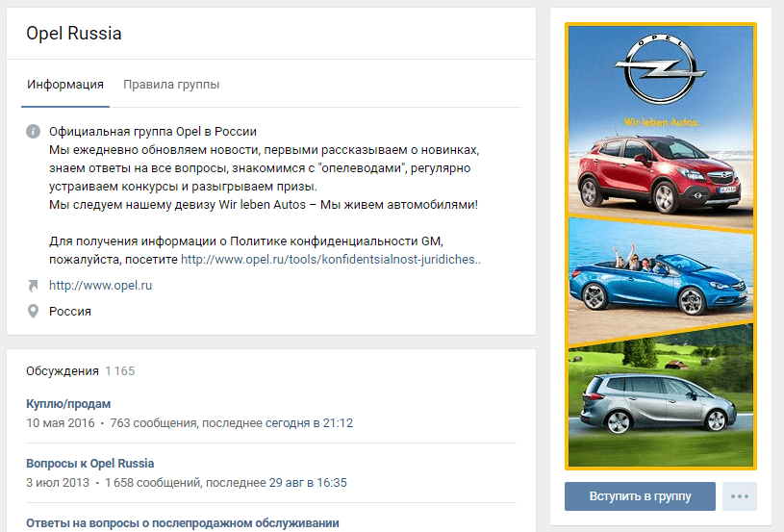Open the http://www.opel.ru website link
Viewport: 784px width, 532px height.
100,286
